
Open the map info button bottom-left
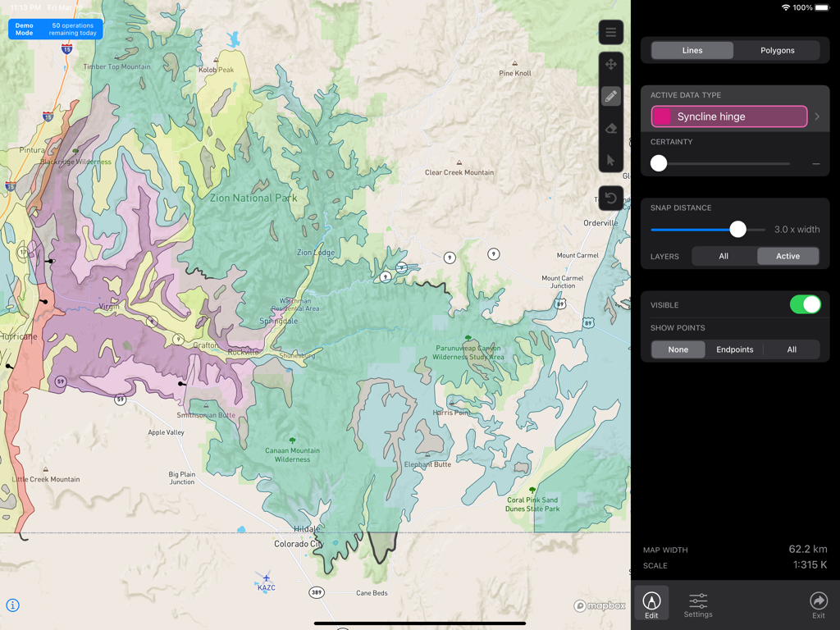tap(14, 605)
